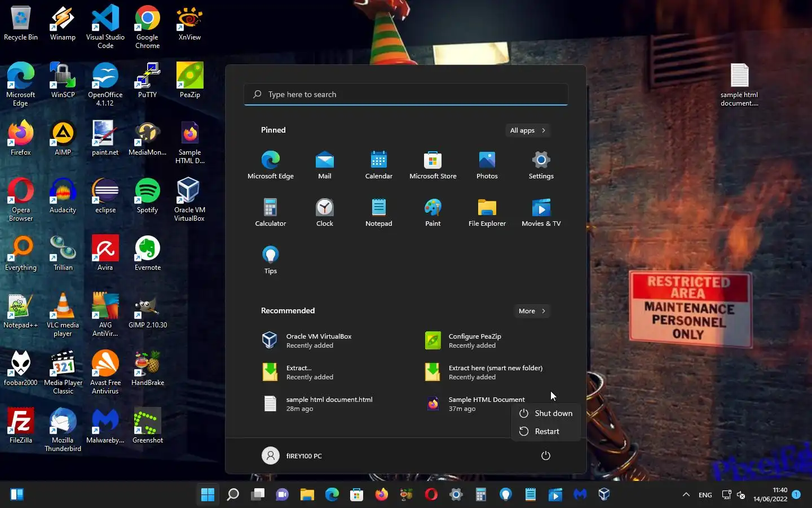Select PeaZip desktop icon
This screenshot has width=812, height=508.
pyautogui.click(x=189, y=81)
